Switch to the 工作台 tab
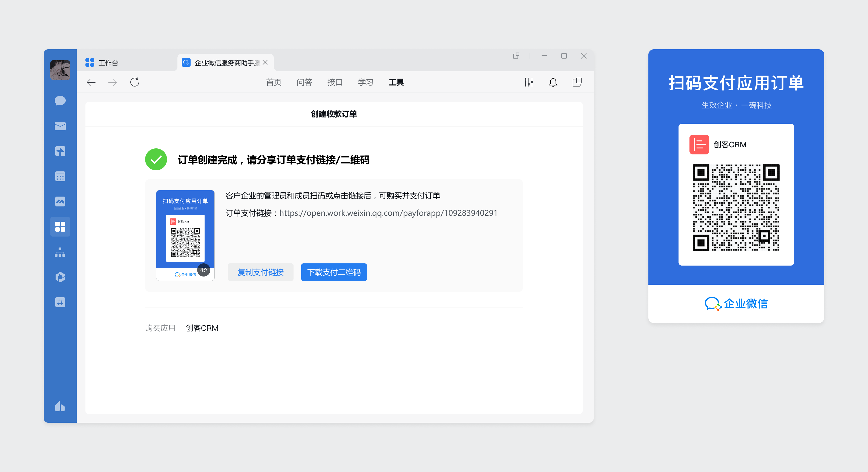Image resolution: width=868 pixels, height=472 pixels. tap(102, 63)
